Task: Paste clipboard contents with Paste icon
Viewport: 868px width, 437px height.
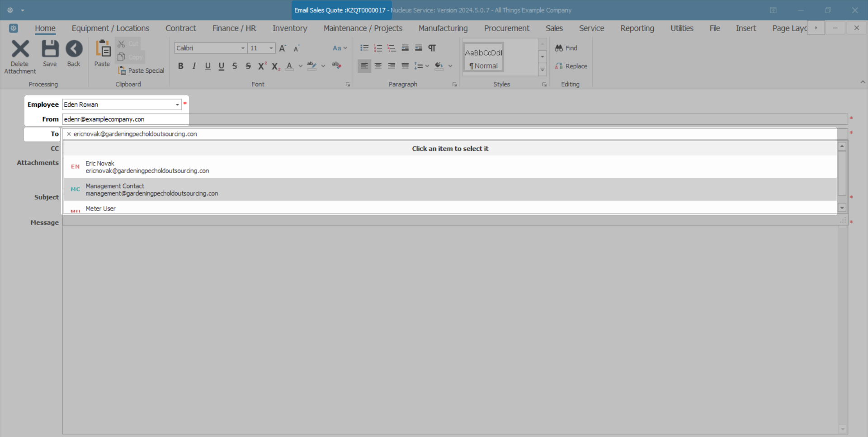Action: point(102,49)
